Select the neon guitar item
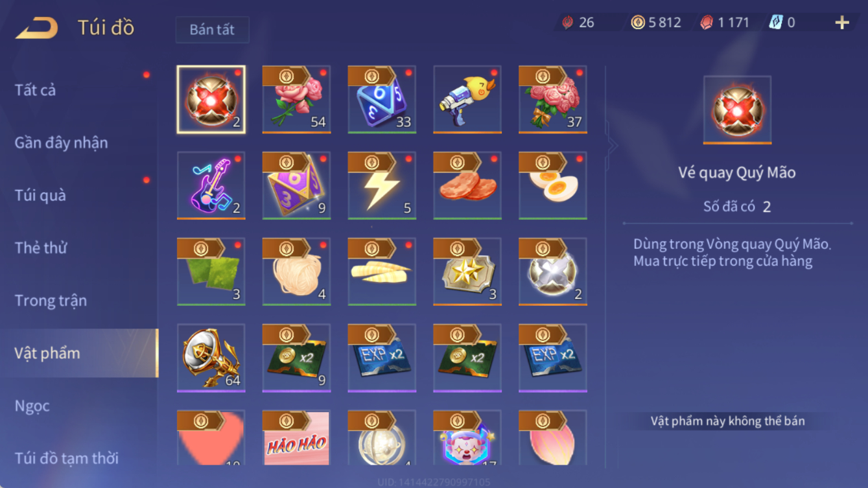This screenshot has height=488, width=868. tap(211, 186)
